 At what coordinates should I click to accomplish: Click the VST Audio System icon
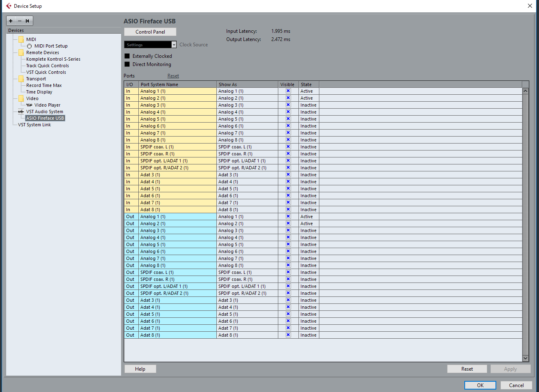[x=21, y=112]
